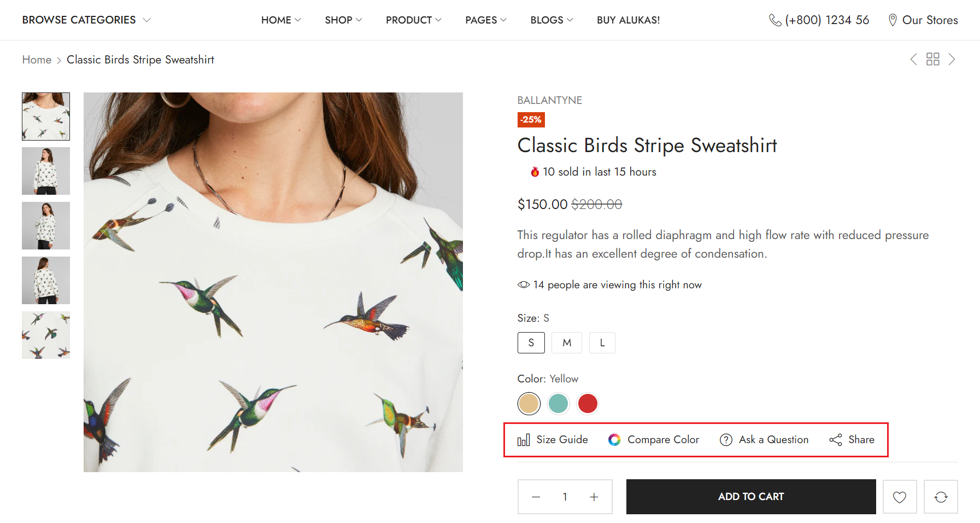Click the Add to Cart button
Screen dimensions: 980x523
[750, 497]
